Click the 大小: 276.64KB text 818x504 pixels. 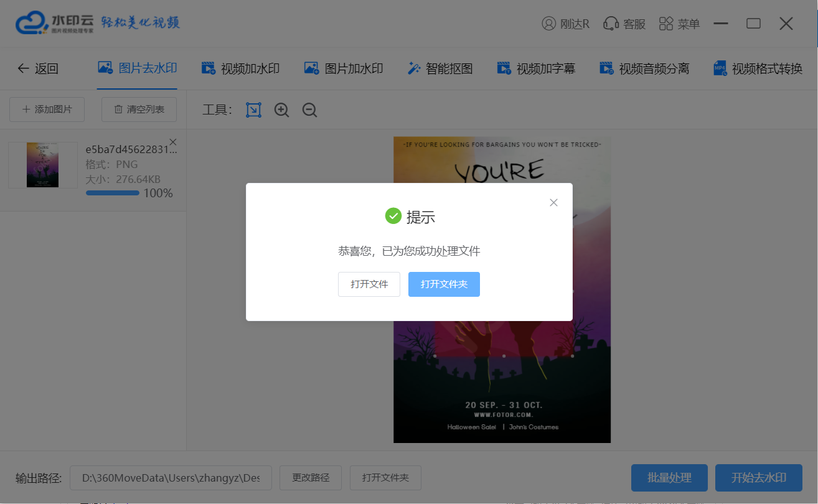point(123,179)
